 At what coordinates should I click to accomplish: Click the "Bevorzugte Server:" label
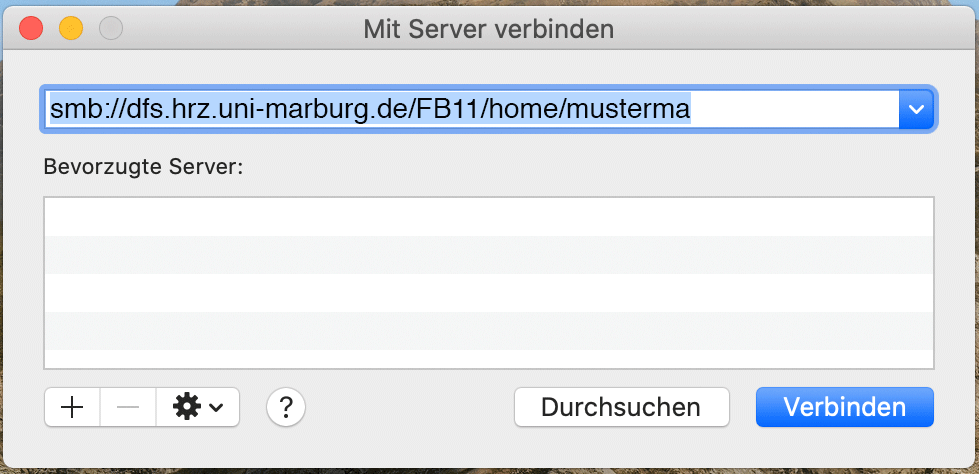pos(143,167)
